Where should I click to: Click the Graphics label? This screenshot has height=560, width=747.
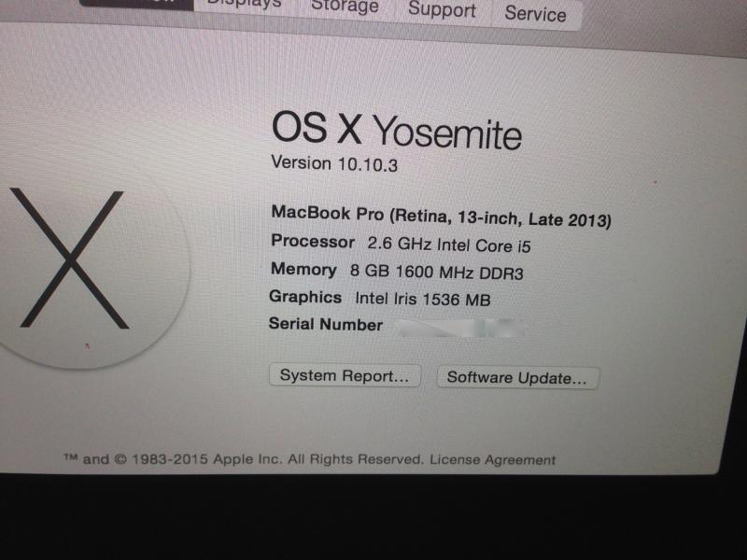305,297
